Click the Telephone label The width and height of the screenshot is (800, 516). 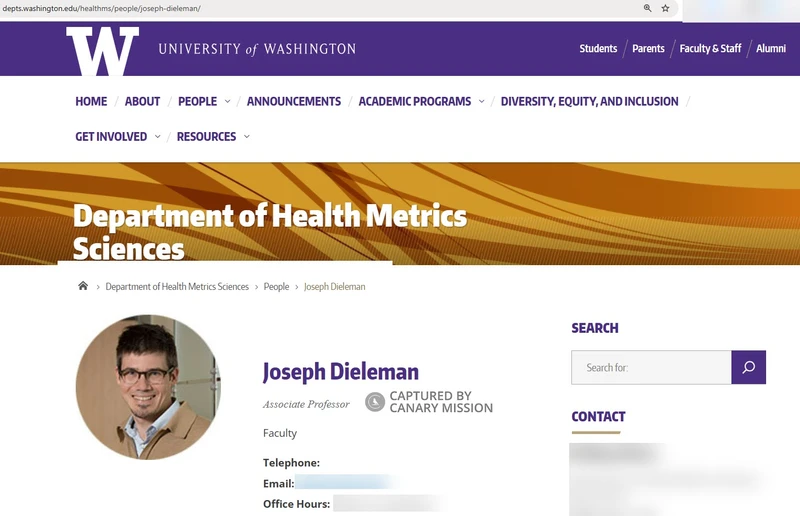[291, 463]
